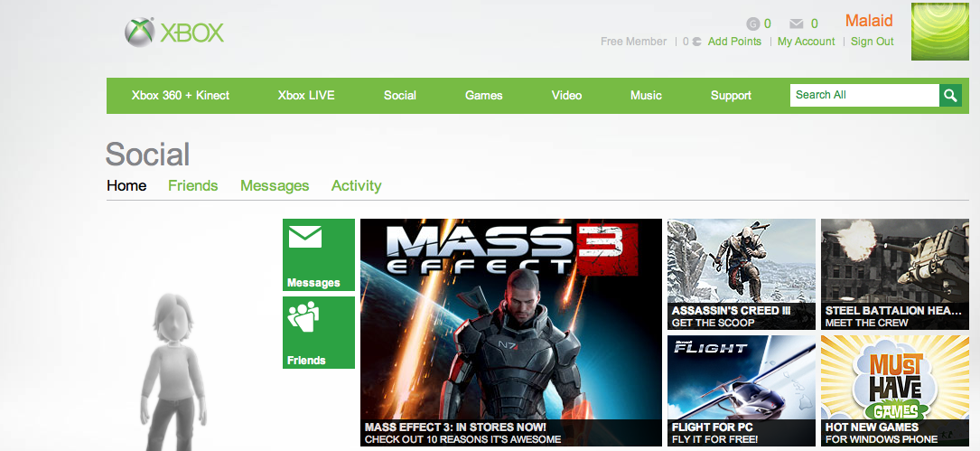Open the My Account link

click(807, 42)
